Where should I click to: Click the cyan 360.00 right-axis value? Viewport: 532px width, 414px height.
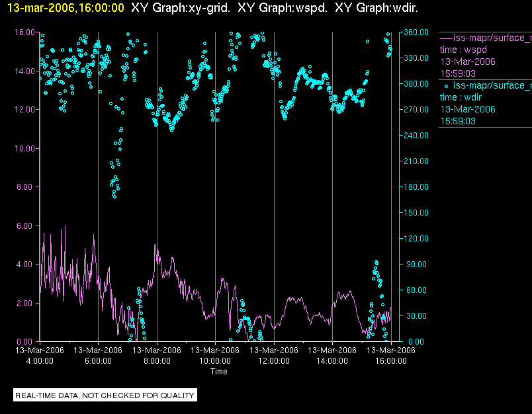click(416, 32)
